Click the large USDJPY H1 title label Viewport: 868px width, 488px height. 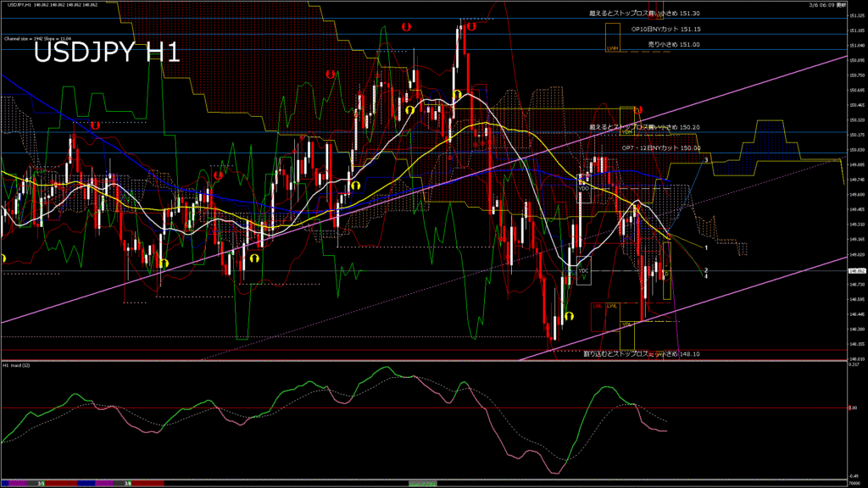tap(107, 54)
